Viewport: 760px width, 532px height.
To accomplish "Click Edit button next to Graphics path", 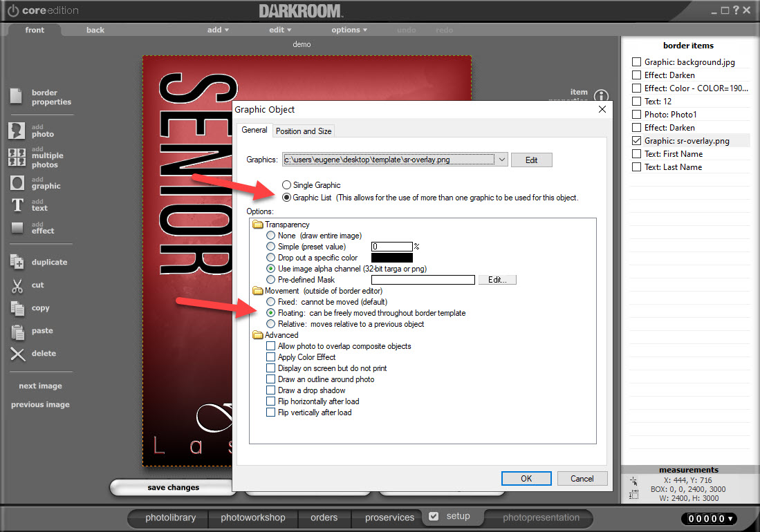I will click(x=531, y=160).
